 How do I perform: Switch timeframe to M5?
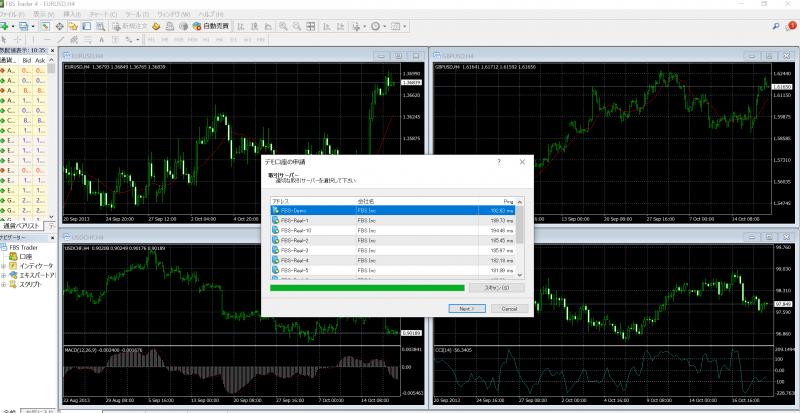[165, 39]
